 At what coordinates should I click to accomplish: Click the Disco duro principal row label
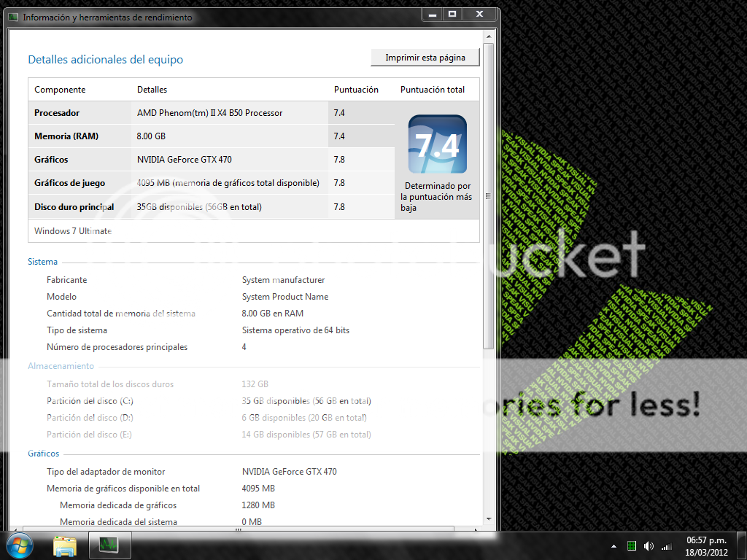(x=74, y=207)
